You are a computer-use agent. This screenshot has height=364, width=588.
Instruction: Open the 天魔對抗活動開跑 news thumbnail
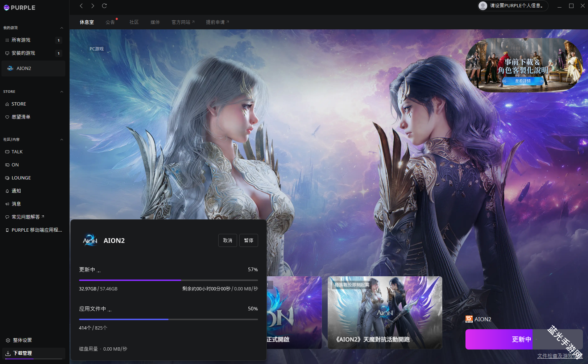coord(385,312)
